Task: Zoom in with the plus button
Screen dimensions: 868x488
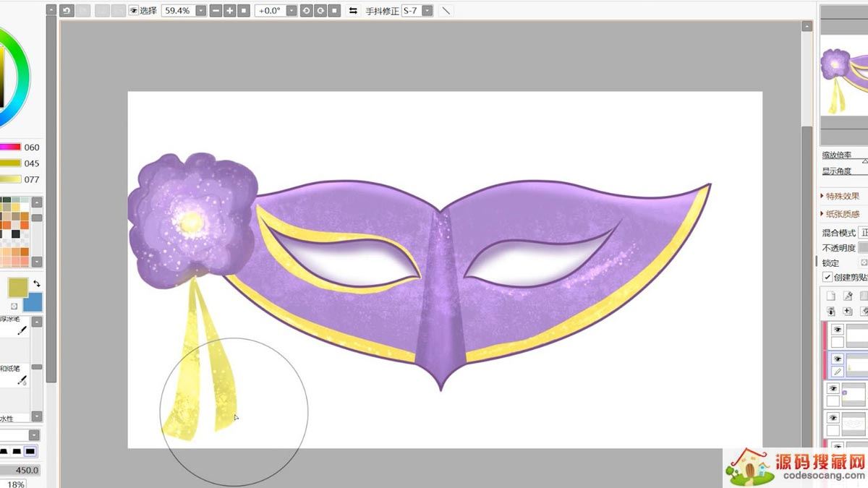Action: tap(229, 11)
